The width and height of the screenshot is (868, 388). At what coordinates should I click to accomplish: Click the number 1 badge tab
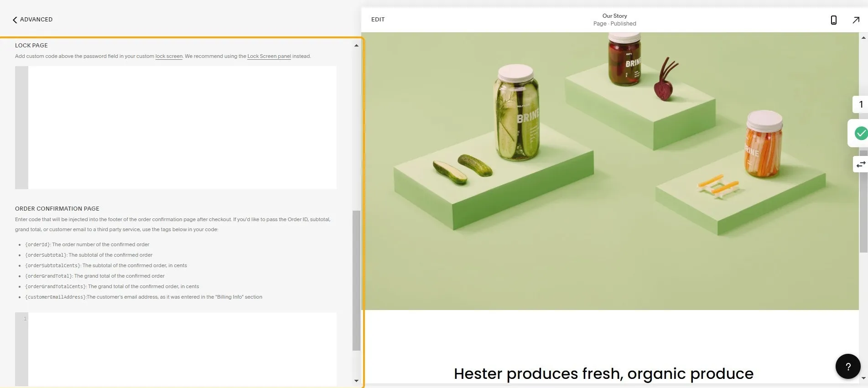click(861, 104)
